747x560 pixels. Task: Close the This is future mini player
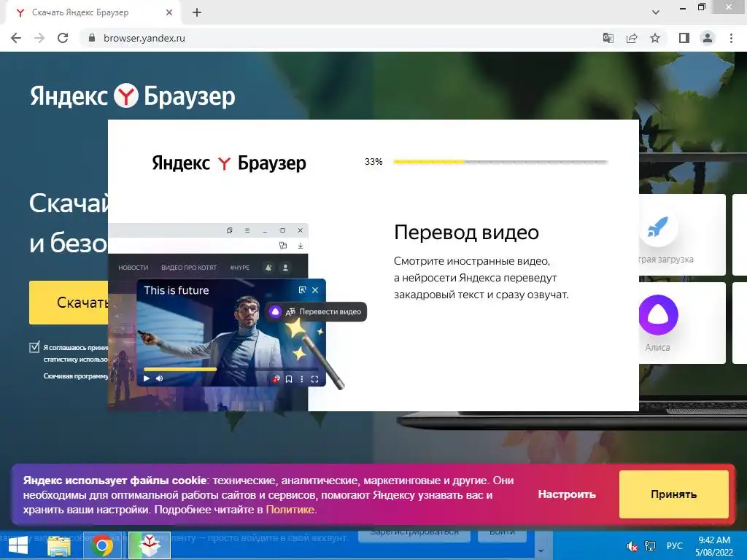[x=315, y=290]
